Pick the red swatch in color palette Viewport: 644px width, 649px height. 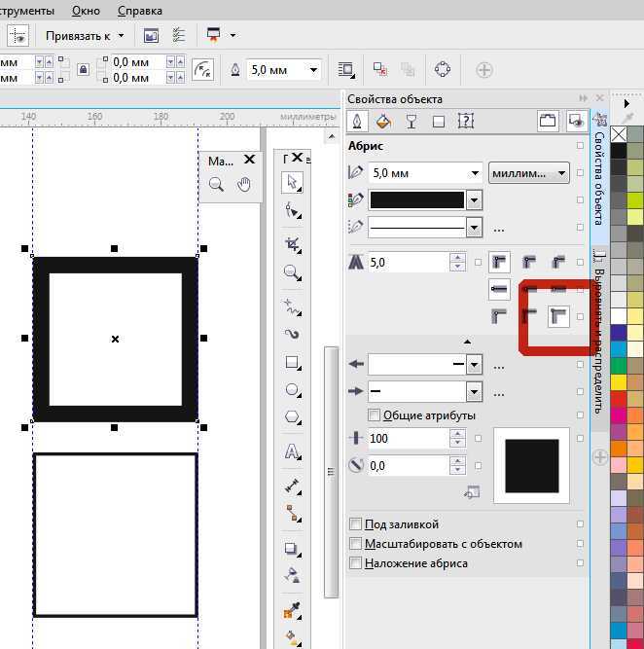click(x=619, y=399)
